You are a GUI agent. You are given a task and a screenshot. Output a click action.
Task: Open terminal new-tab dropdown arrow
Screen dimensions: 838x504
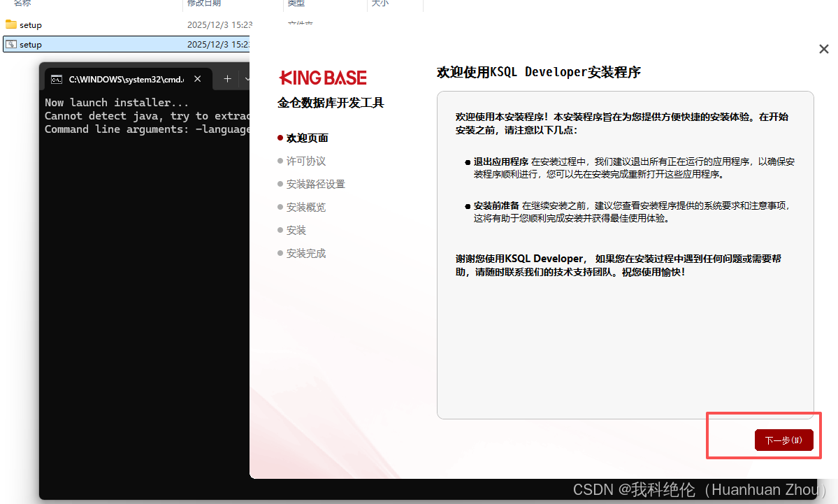(x=247, y=79)
